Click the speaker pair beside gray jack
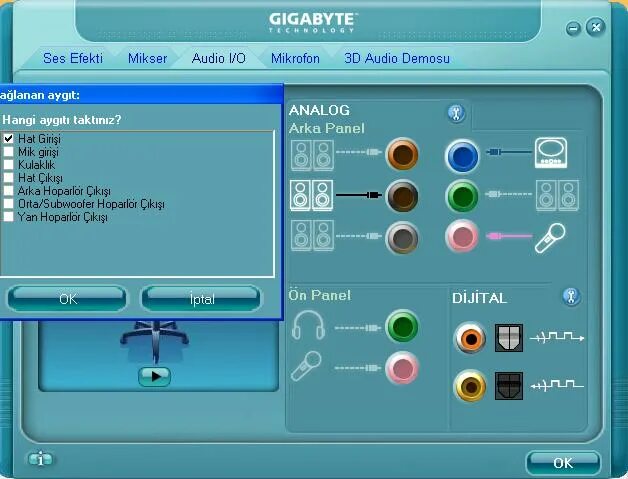Viewport: 628px width, 479px height. click(312, 235)
